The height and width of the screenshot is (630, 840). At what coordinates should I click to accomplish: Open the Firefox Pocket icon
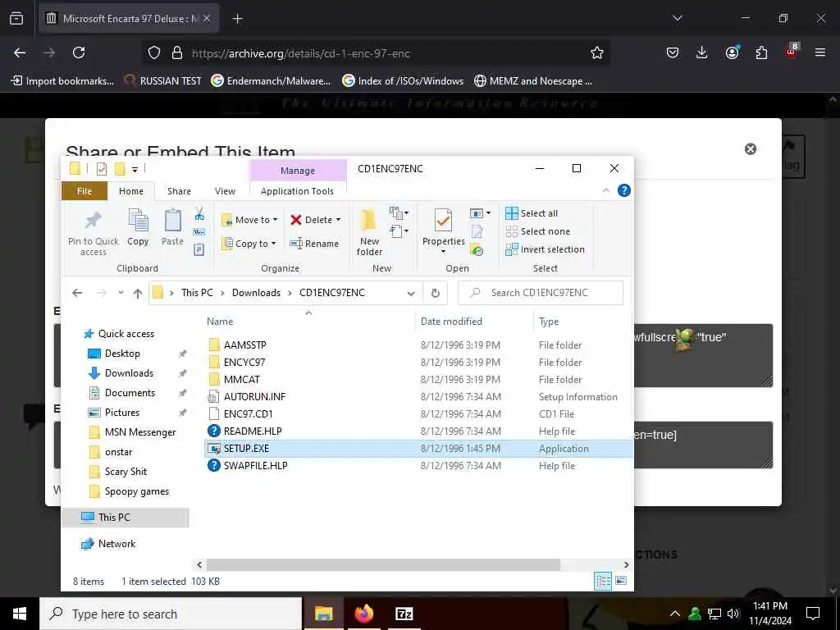[x=673, y=52]
